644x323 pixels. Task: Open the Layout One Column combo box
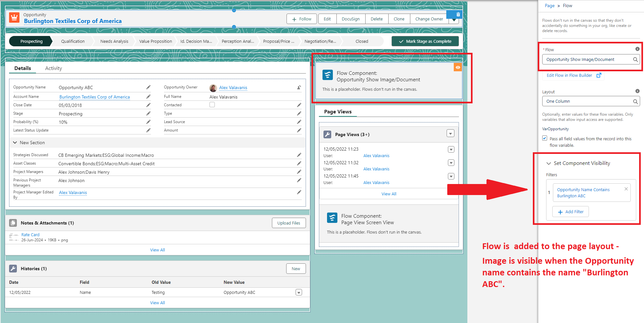click(x=591, y=101)
